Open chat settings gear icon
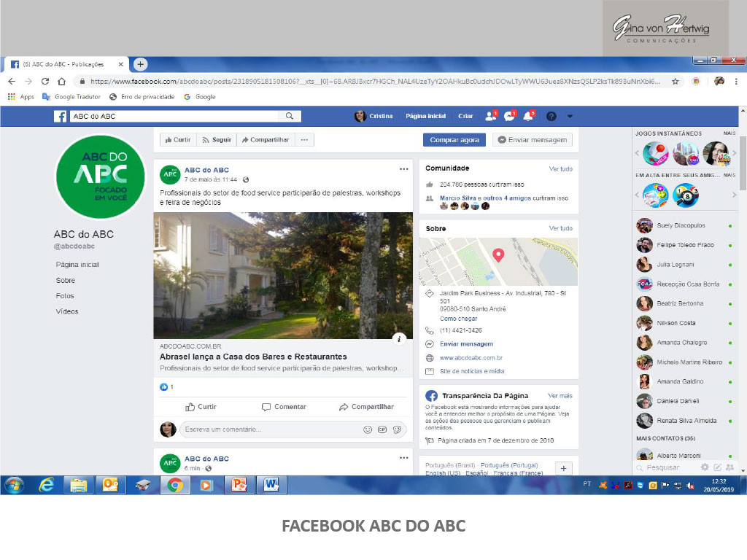 click(x=705, y=467)
